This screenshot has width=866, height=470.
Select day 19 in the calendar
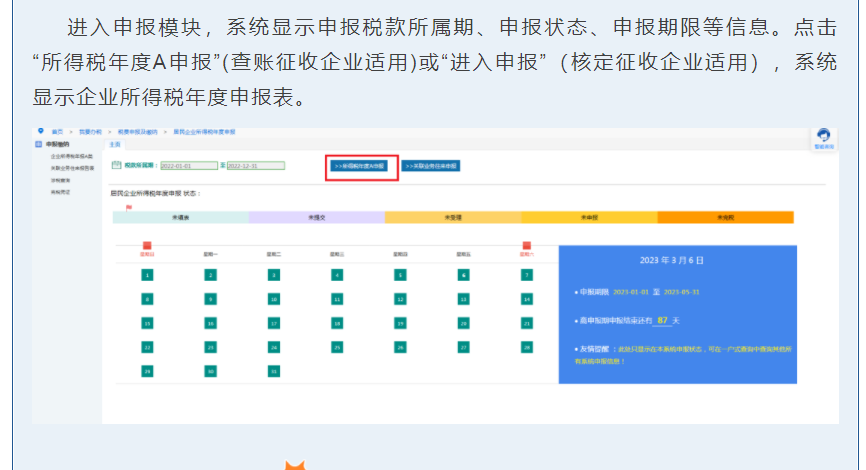[x=400, y=324]
